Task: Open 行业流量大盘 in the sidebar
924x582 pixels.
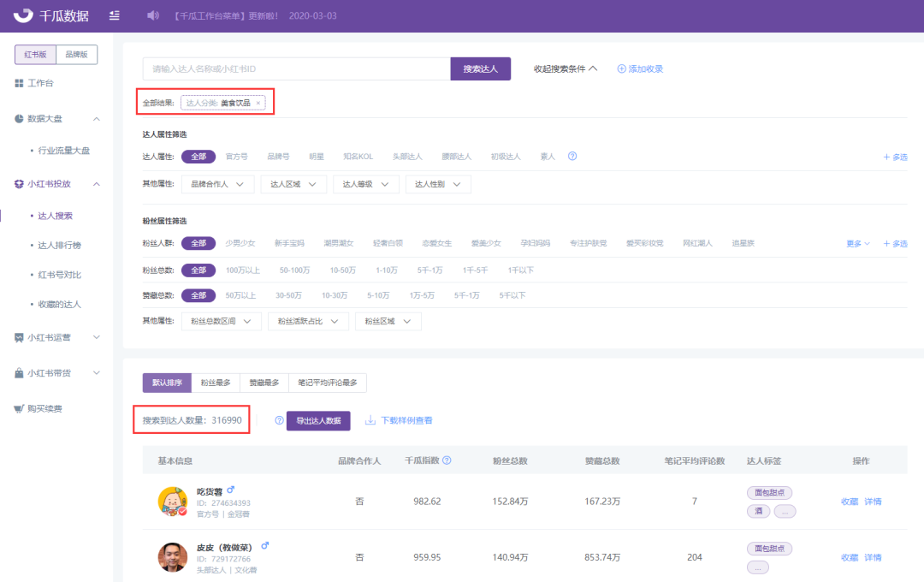Action: 64,151
